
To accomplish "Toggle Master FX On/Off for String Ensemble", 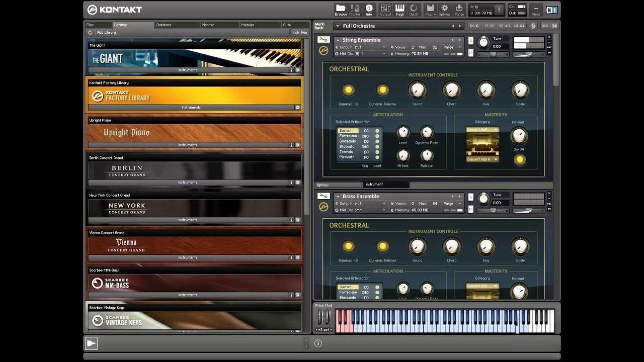I will point(519,160).
